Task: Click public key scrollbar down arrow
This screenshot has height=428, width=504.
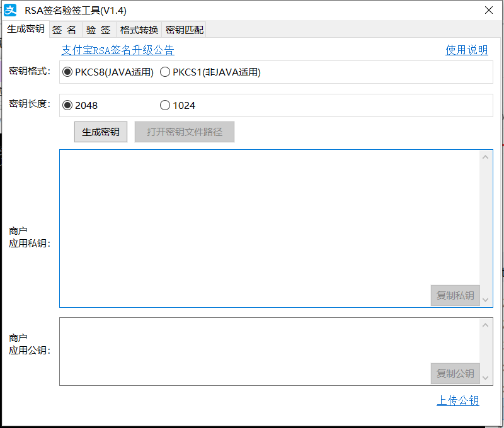Action: (486, 378)
